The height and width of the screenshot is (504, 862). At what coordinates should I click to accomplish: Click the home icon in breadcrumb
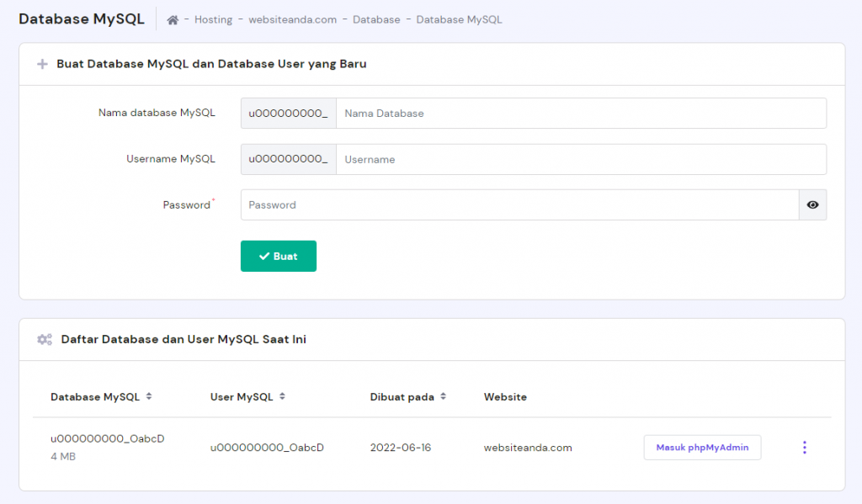[173, 19]
